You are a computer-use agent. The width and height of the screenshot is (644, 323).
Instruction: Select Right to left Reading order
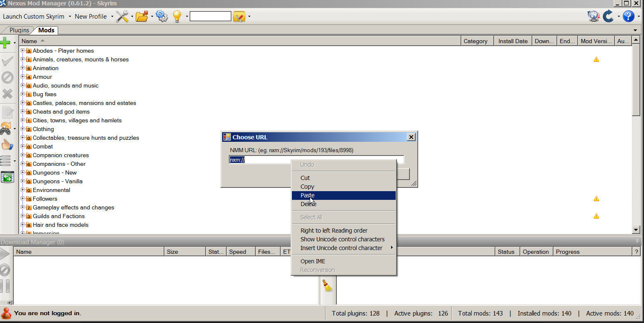point(344,231)
